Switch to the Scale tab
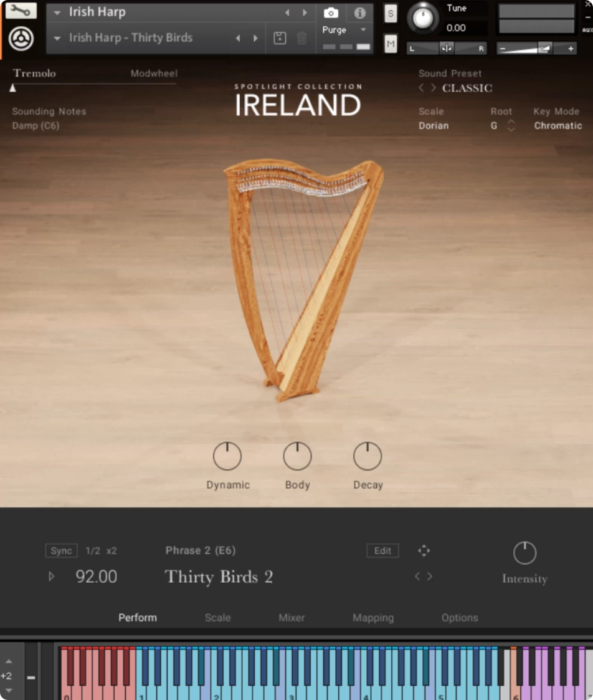This screenshot has height=700, width=593. click(218, 618)
